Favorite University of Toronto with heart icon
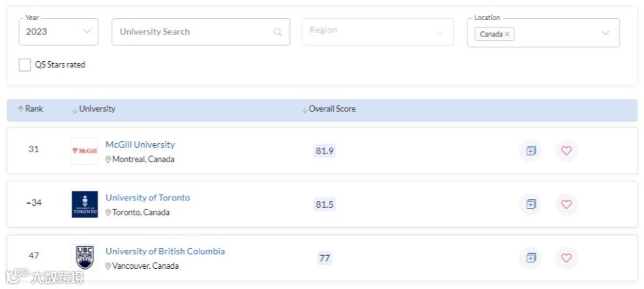The image size is (644, 289). click(566, 204)
